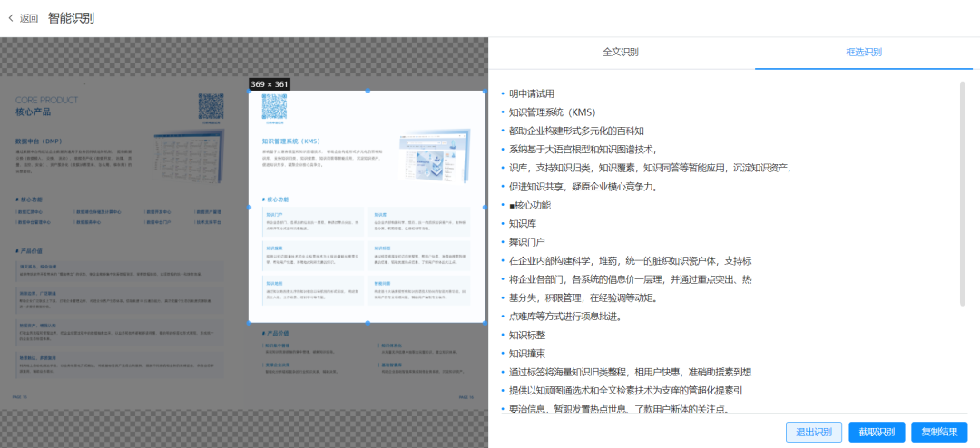980x448 pixels.
Task: Click the 截取识别 button
Action: pyautogui.click(x=877, y=432)
